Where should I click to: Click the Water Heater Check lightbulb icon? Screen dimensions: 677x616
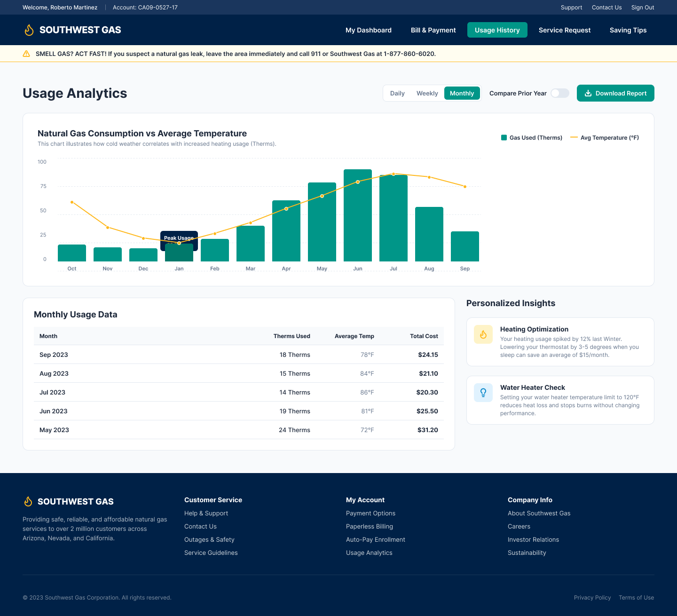click(483, 393)
